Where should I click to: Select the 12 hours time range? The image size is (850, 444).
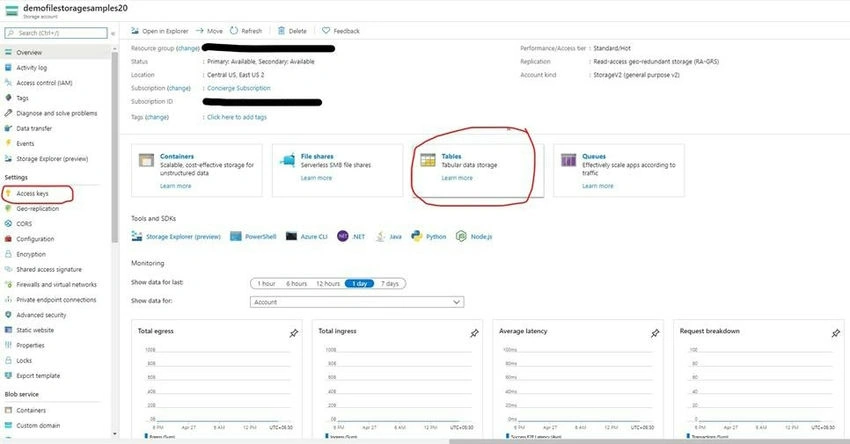pos(328,284)
